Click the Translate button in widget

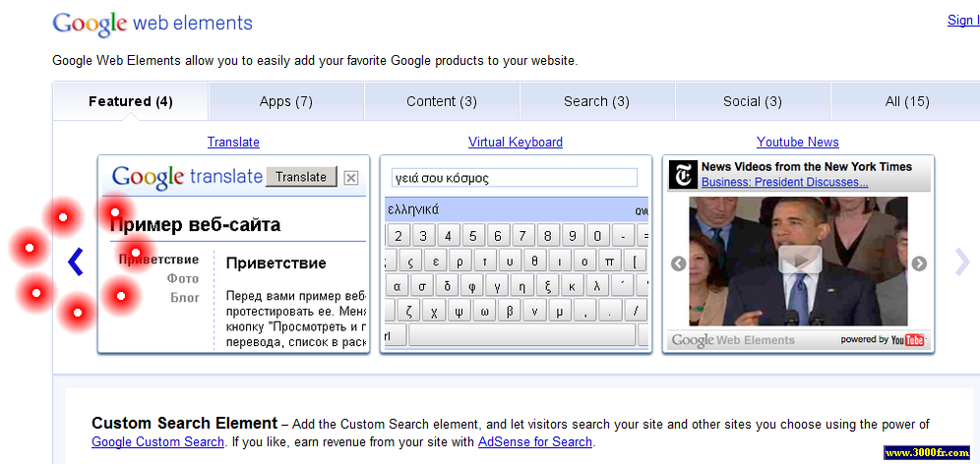[301, 177]
